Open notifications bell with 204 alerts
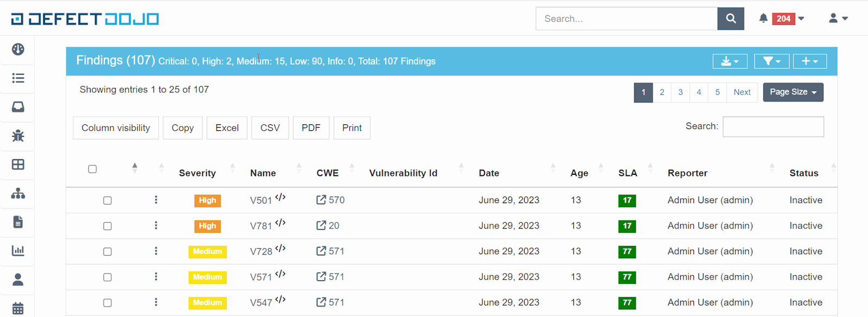The height and width of the screenshot is (317, 868). point(781,18)
